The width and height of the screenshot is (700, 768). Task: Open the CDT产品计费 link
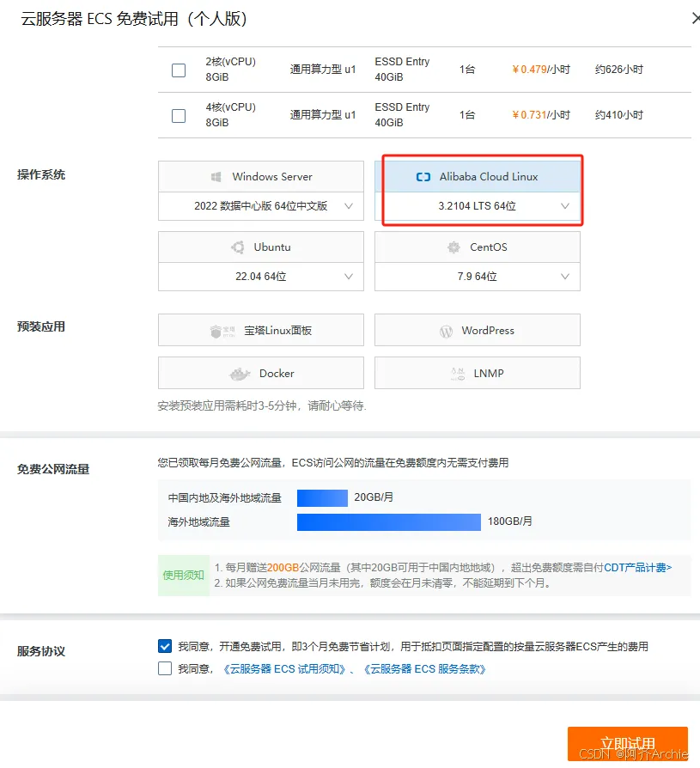(x=638, y=567)
